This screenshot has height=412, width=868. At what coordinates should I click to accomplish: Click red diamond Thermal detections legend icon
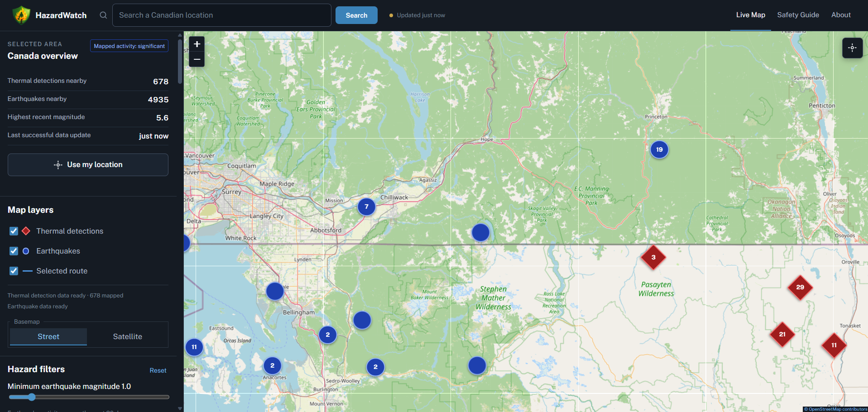[x=26, y=231]
